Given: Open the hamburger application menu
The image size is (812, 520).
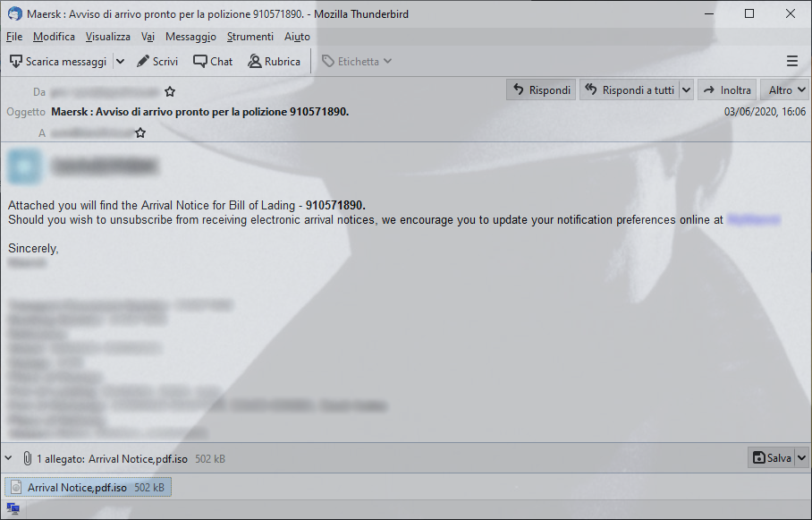Looking at the screenshot, I should [791, 61].
